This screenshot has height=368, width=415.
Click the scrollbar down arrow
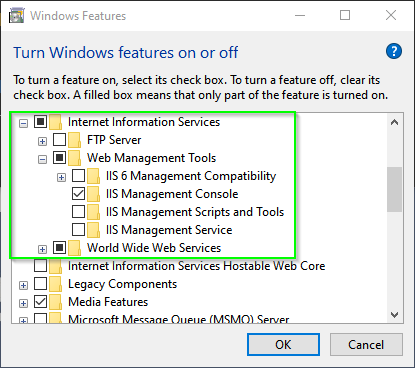pyautogui.click(x=395, y=315)
